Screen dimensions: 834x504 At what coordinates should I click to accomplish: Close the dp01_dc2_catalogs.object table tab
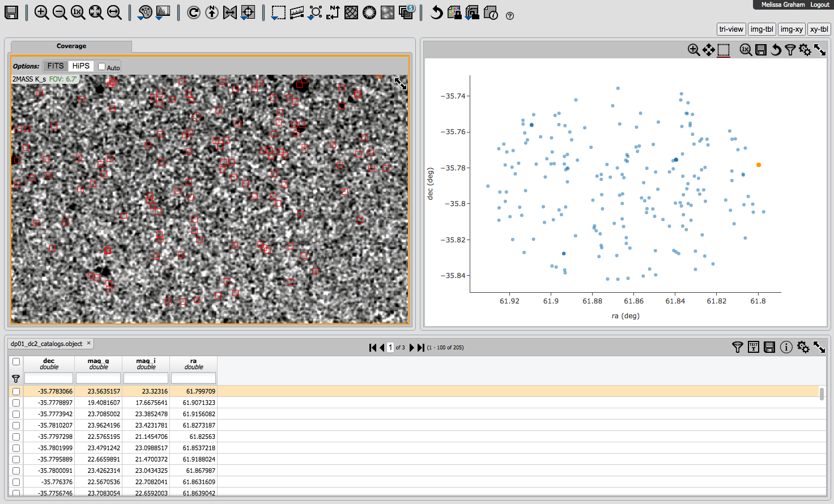coord(88,343)
